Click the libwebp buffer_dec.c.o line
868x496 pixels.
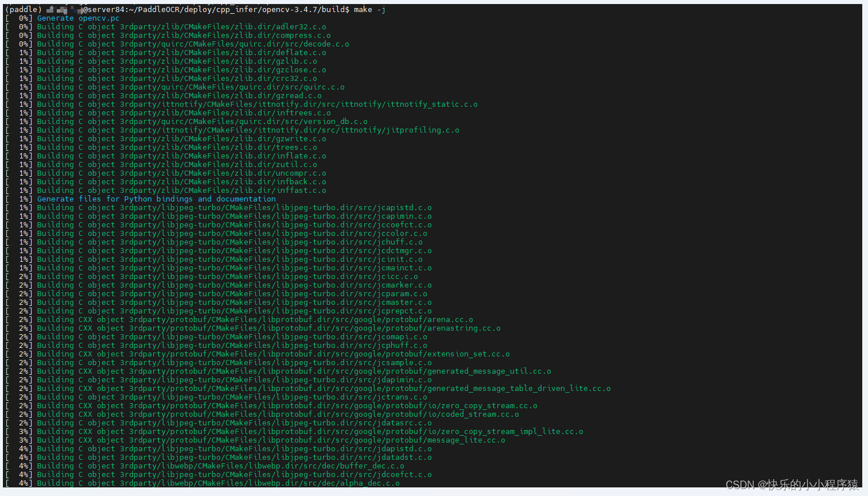205,466
